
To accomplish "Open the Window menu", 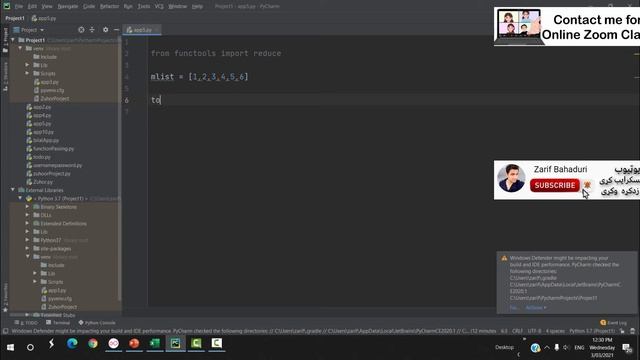I will (178, 7).
